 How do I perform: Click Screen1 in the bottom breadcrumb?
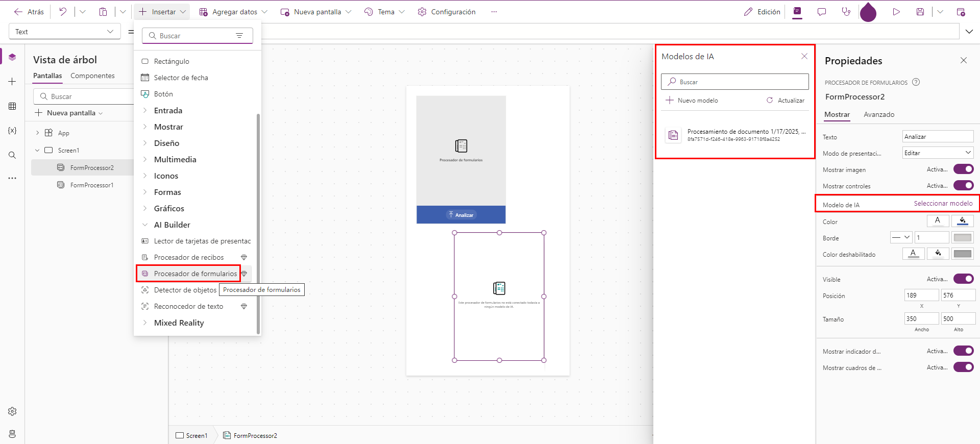point(192,435)
